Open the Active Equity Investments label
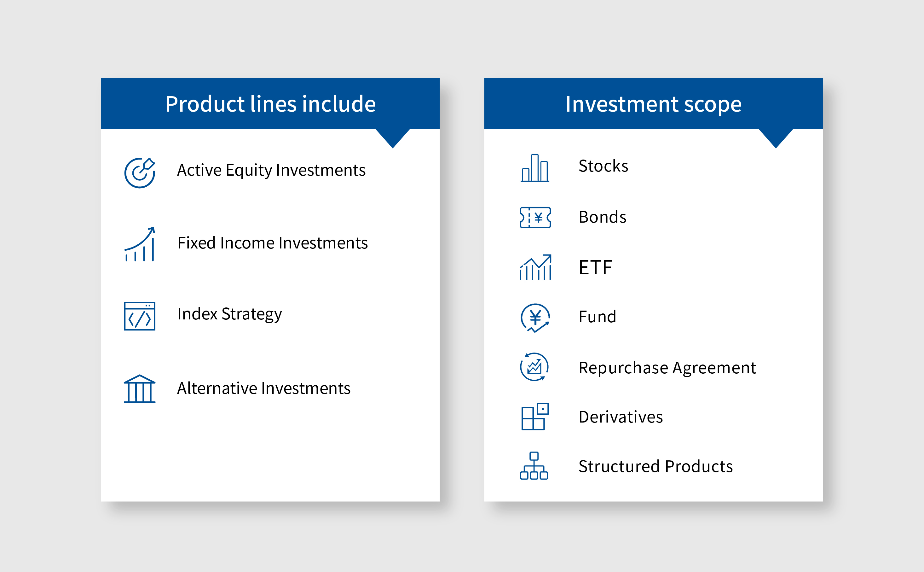The image size is (924, 572). point(271,170)
